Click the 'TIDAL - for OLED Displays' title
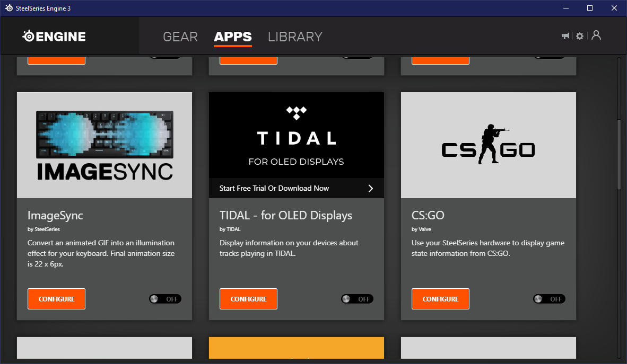Image resolution: width=627 pixels, height=364 pixels. tap(286, 215)
